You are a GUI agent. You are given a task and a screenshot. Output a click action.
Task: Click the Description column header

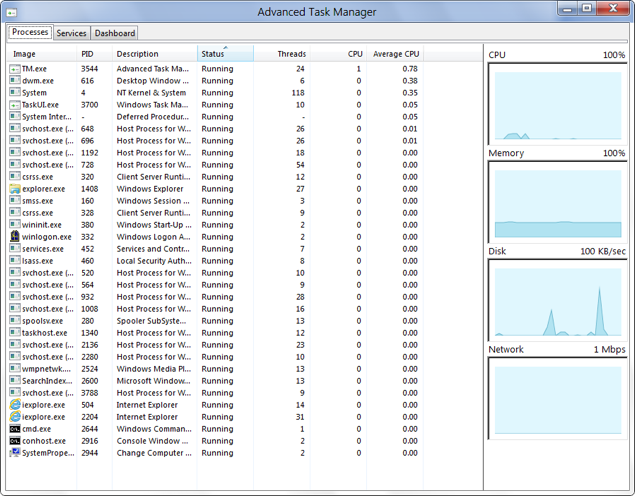[x=137, y=54]
